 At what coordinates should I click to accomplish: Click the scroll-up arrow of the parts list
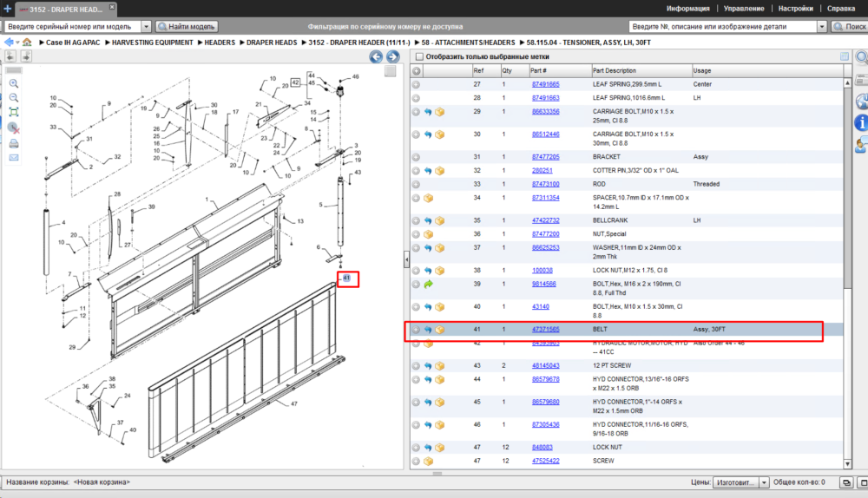coord(847,83)
